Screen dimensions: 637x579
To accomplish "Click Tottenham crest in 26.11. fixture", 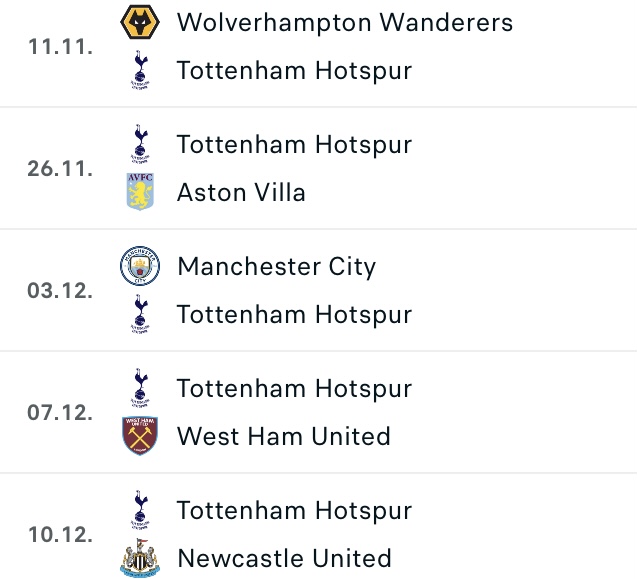I will [140, 144].
